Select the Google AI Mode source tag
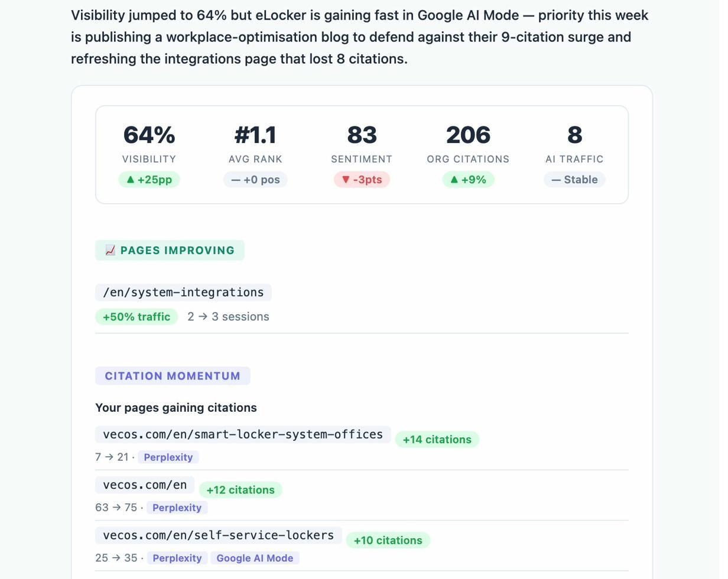The image size is (728, 579). click(x=255, y=558)
